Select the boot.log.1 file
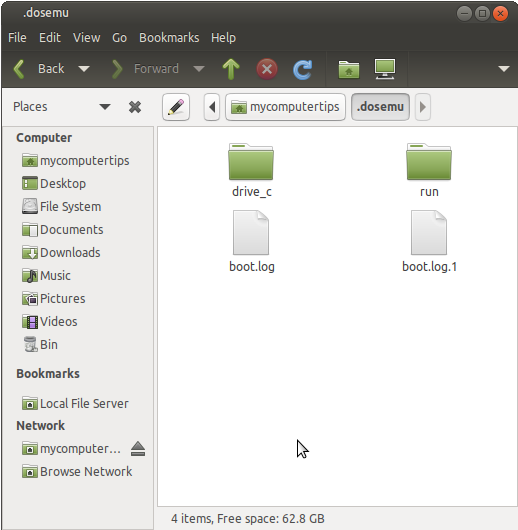Viewport: 518px width, 530px height. [x=429, y=242]
